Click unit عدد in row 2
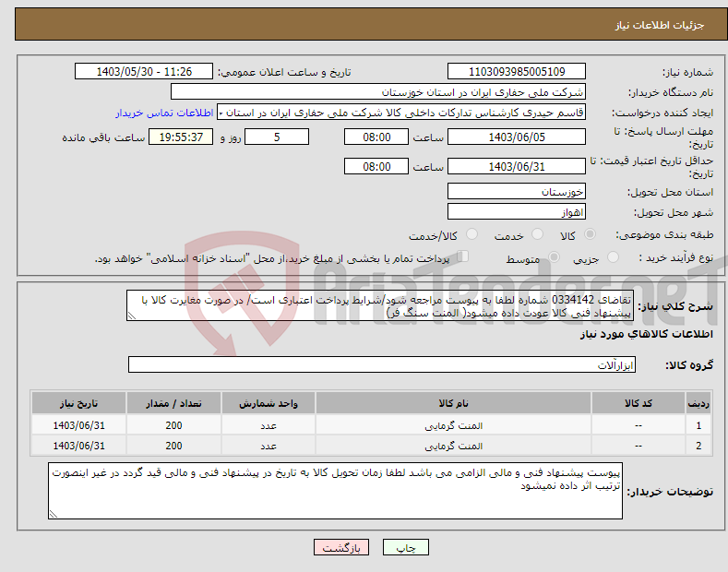 [269, 447]
